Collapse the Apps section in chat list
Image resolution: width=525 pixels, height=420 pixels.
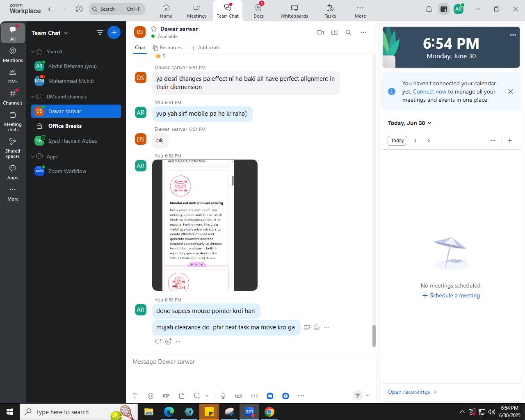[x=33, y=157]
